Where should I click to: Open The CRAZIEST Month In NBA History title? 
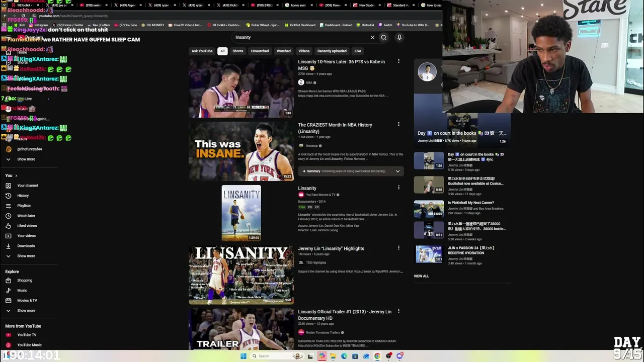point(335,128)
